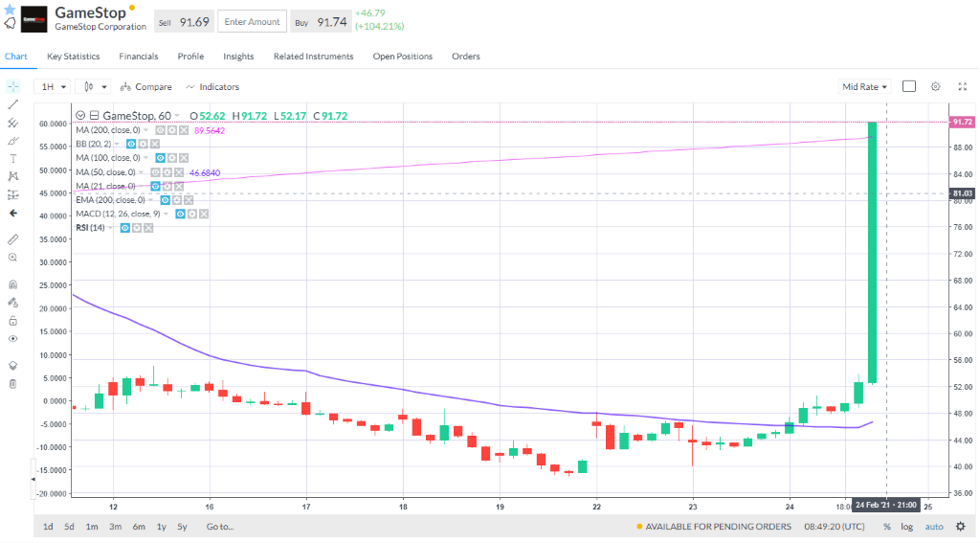Toggle hide all drawings eye icon
The image size is (980, 543).
point(12,338)
